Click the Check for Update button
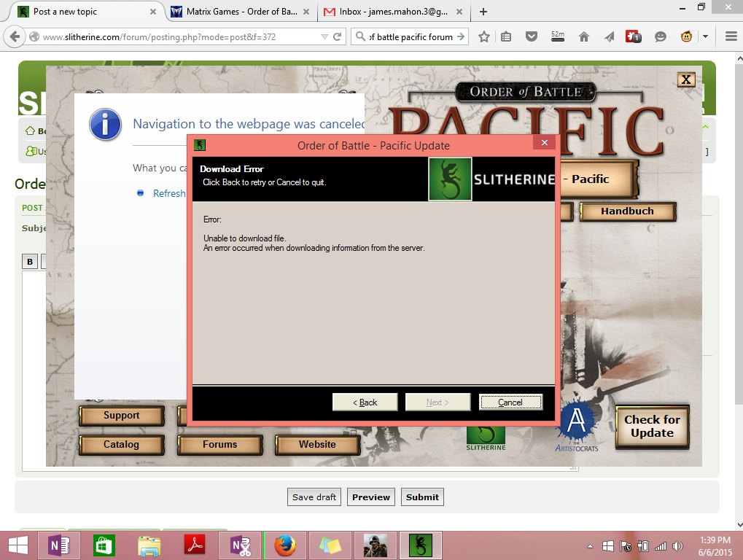This screenshot has height=560, width=743. click(652, 427)
